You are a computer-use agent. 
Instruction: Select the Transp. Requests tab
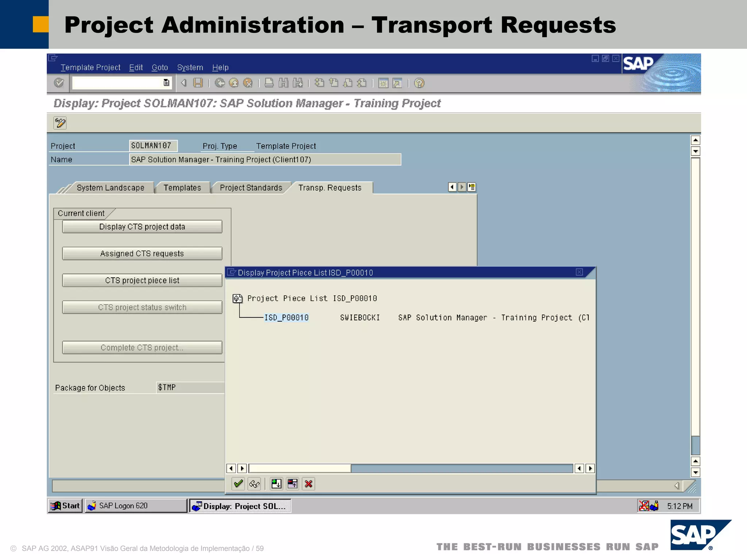330,188
